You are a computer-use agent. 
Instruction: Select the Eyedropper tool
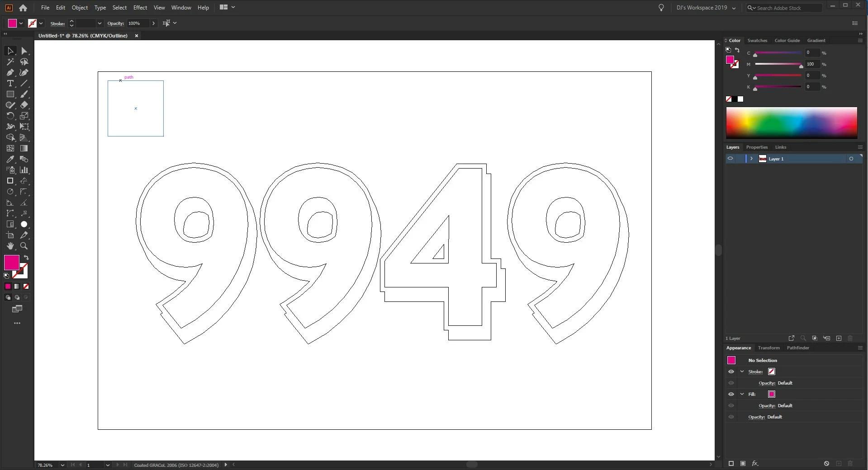tap(10, 160)
